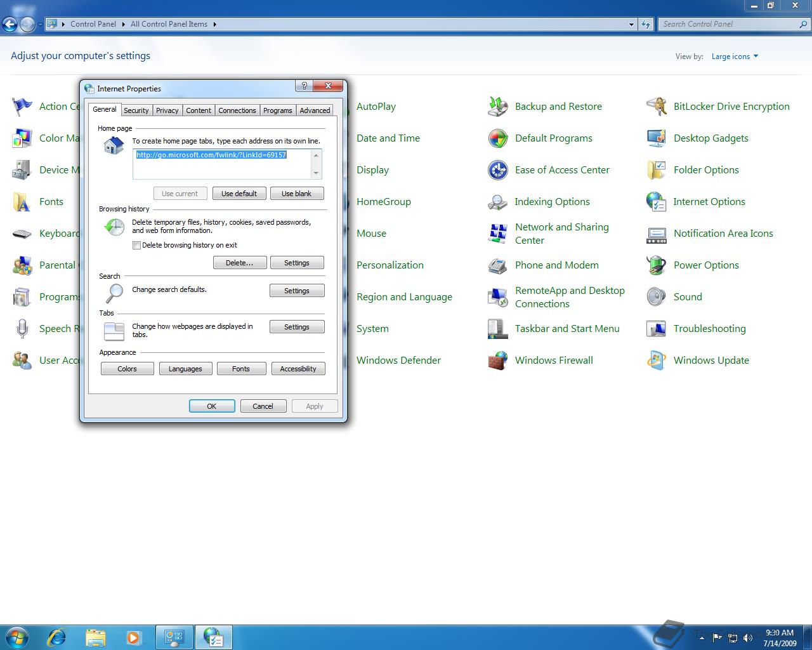Click the Device Manager icon
Screen dimensions: 812x650
click(22, 170)
